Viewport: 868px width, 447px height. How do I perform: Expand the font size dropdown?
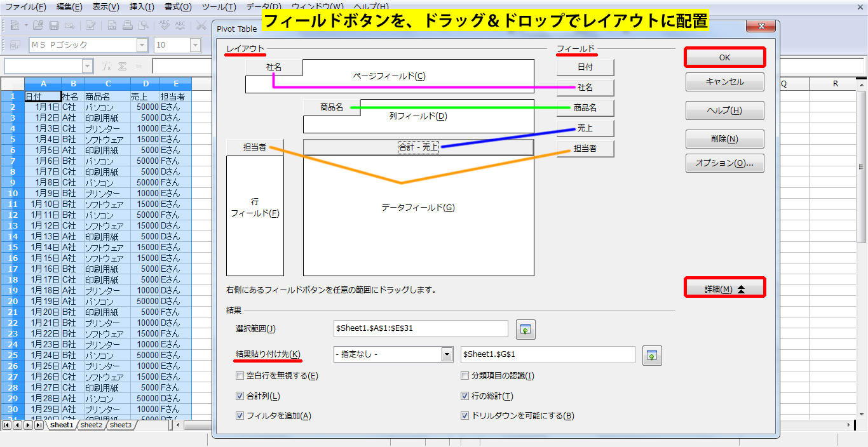[x=195, y=45]
